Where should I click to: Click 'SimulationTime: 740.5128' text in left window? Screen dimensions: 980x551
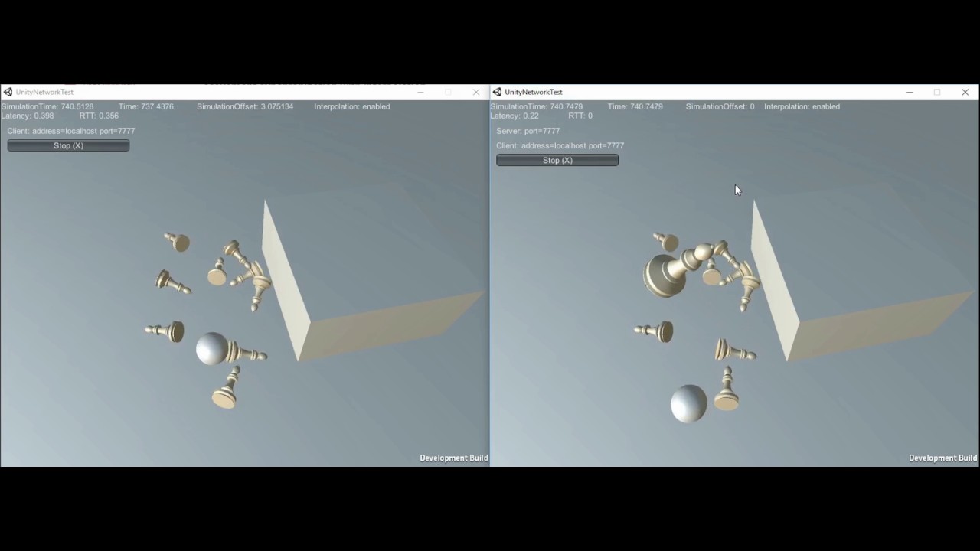click(x=47, y=106)
